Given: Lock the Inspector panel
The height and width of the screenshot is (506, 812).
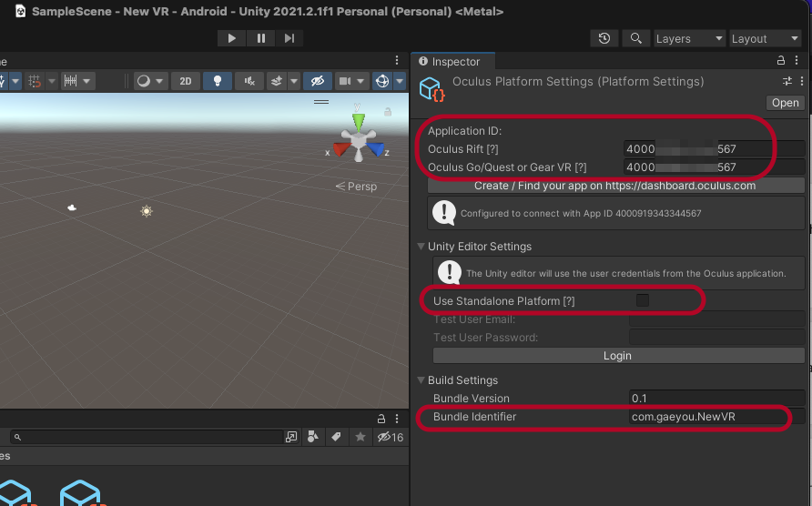Looking at the screenshot, I should click(x=781, y=61).
